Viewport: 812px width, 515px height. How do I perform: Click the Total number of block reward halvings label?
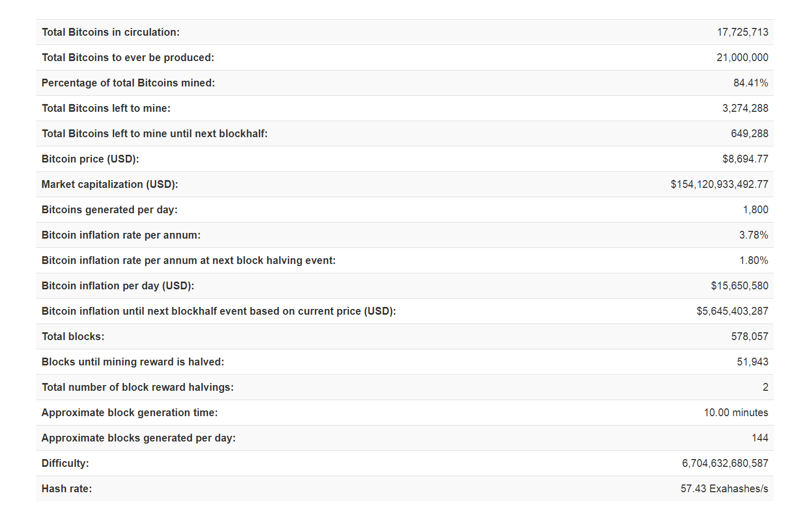[138, 387]
